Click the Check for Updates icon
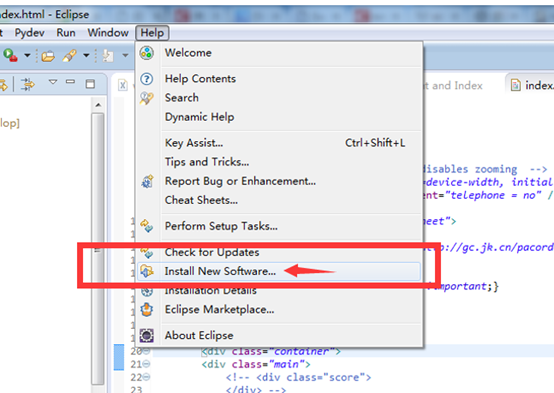The width and height of the screenshot is (554, 393). click(147, 253)
